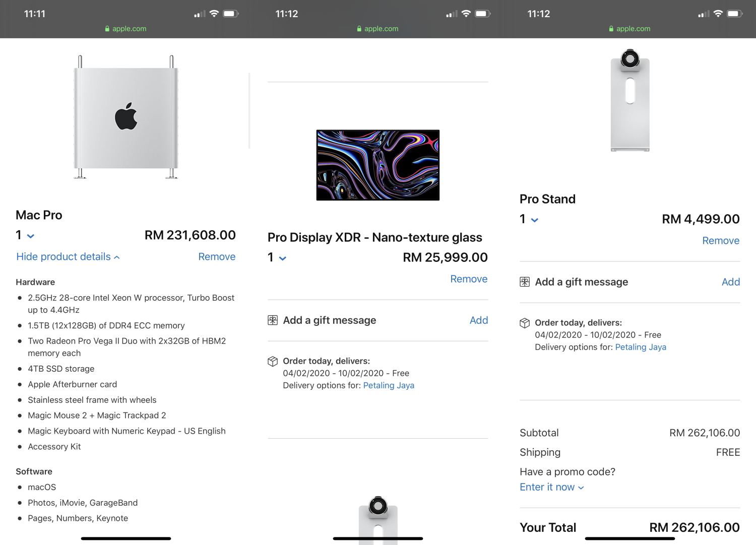The image size is (756, 545).
Task: Tap the lock icon in first address bar
Action: point(107,29)
